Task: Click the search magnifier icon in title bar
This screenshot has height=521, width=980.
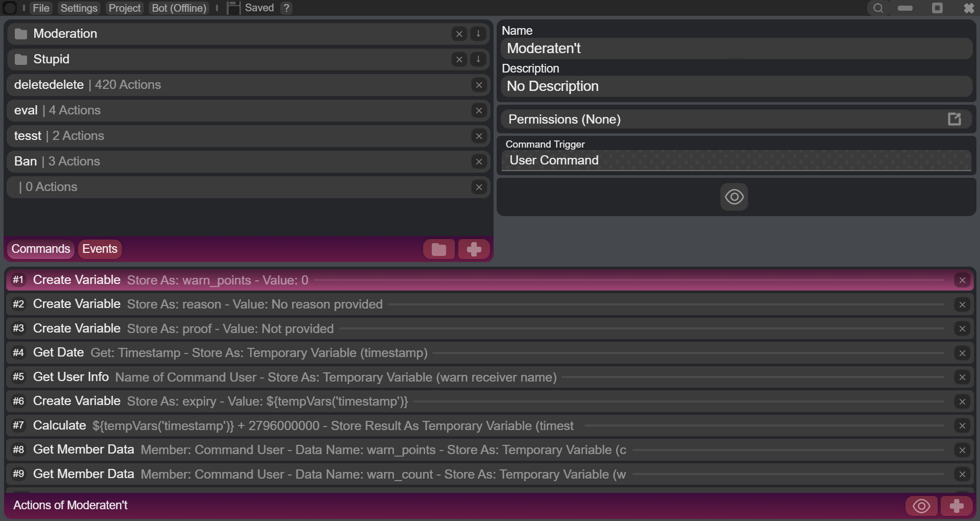Action: coord(878,8)
